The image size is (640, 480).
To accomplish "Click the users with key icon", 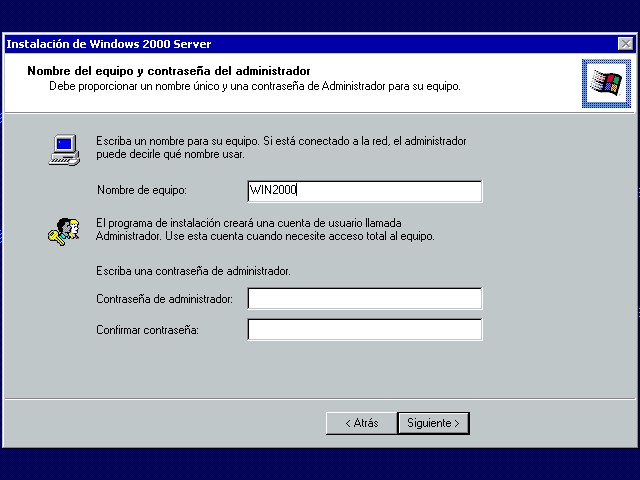I will (x=64, y=232).
